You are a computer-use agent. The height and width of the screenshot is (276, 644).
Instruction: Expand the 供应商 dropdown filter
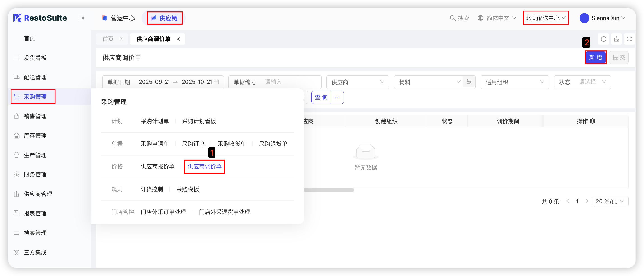[358, 82]
